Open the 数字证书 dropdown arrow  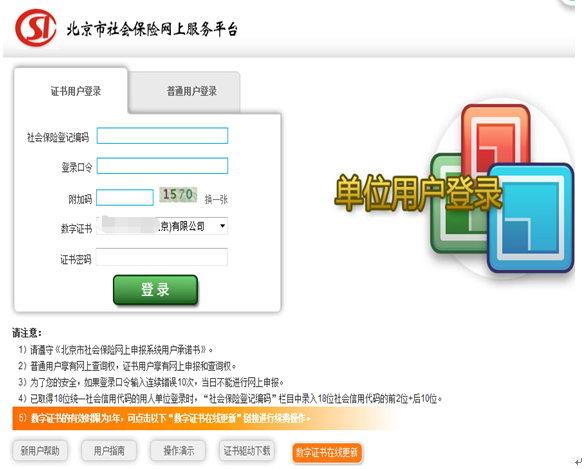pos(222,226)
